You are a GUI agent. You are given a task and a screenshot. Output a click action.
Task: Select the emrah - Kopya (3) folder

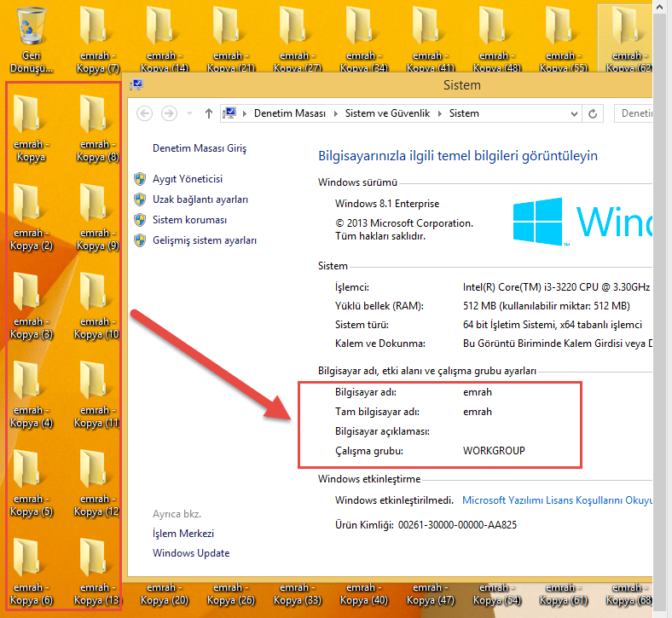pos(31,306)
